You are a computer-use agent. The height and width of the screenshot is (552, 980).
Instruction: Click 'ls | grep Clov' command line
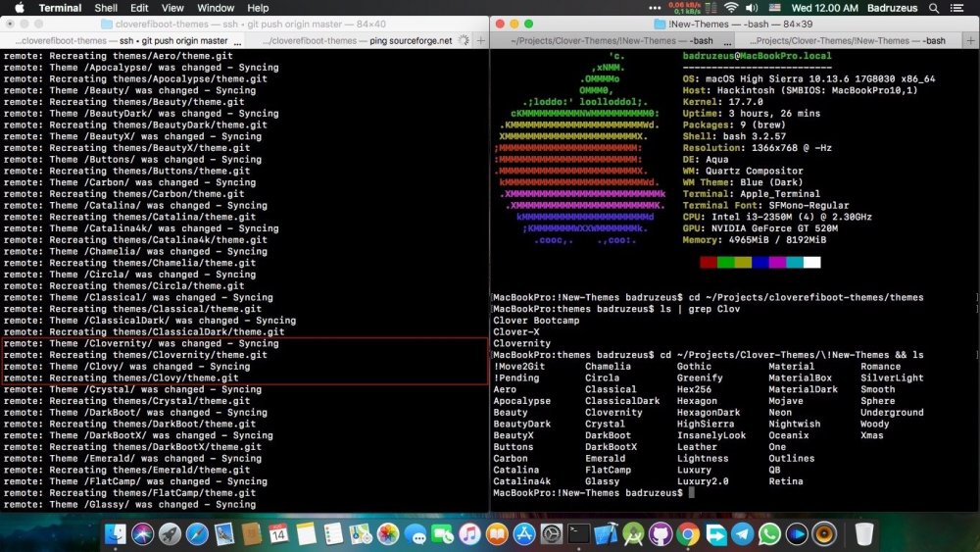point(616,309)
